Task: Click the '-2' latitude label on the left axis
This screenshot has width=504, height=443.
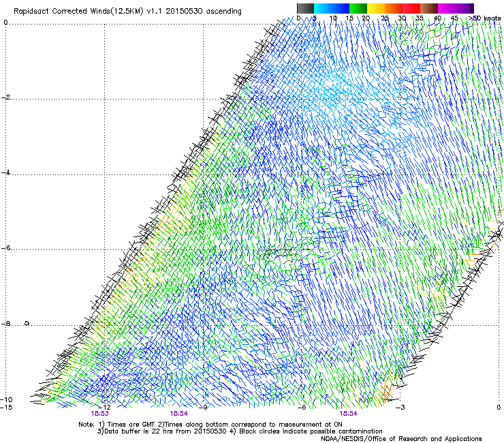Action: [5, 97]
